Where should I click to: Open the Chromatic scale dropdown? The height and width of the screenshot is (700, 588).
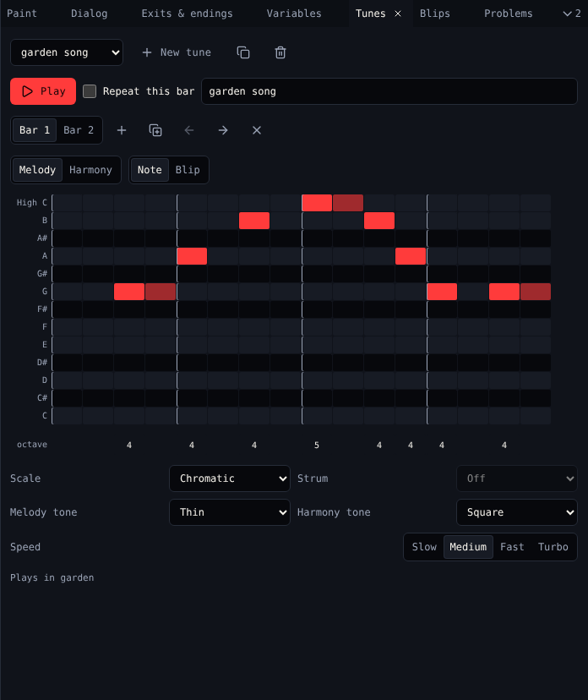pyautogui.click(x=230, y=479)
